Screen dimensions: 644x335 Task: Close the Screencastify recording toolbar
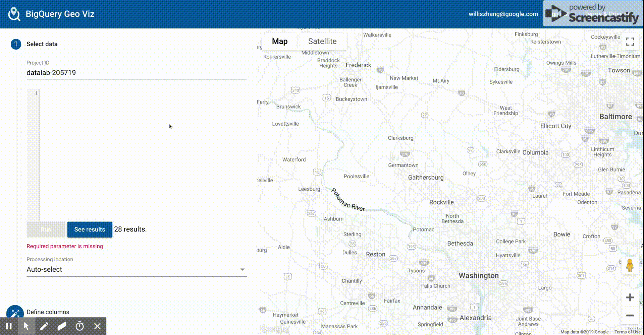[x=97, y=326]
